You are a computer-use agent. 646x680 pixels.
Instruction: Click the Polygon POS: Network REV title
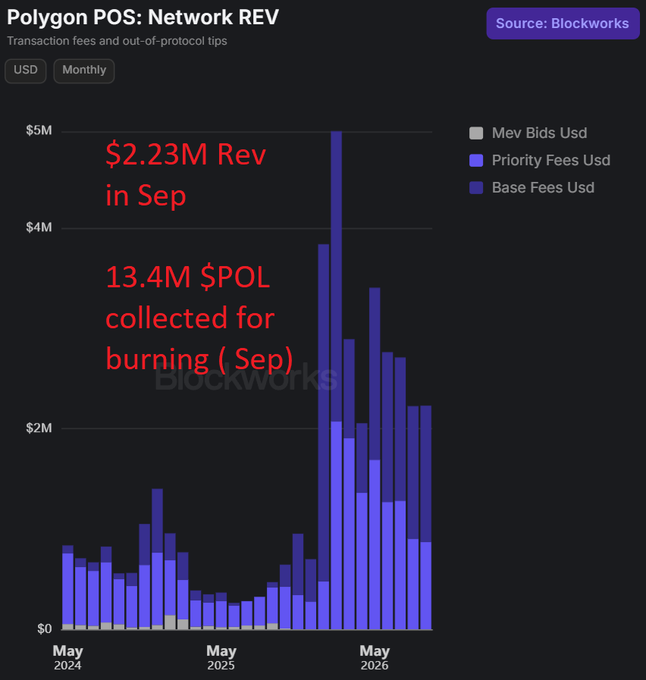point(143,18)
